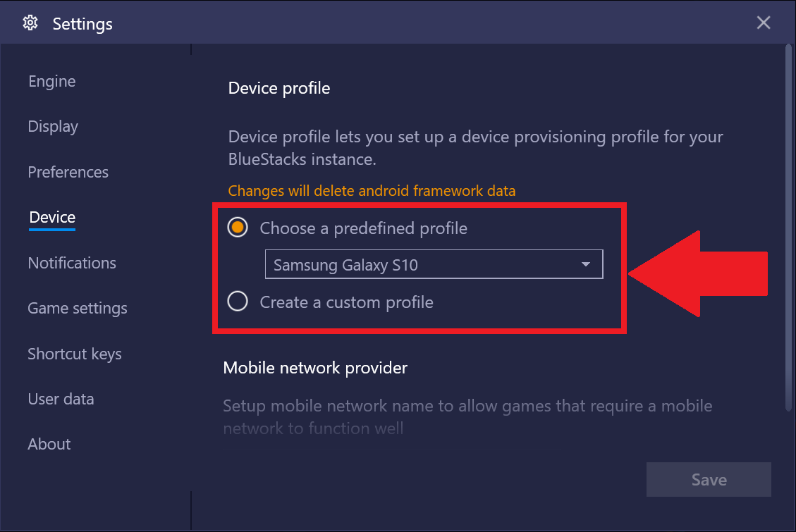This screenshot has height=532, width=796.
Task: View the User data tab
Action: [61, 399]
